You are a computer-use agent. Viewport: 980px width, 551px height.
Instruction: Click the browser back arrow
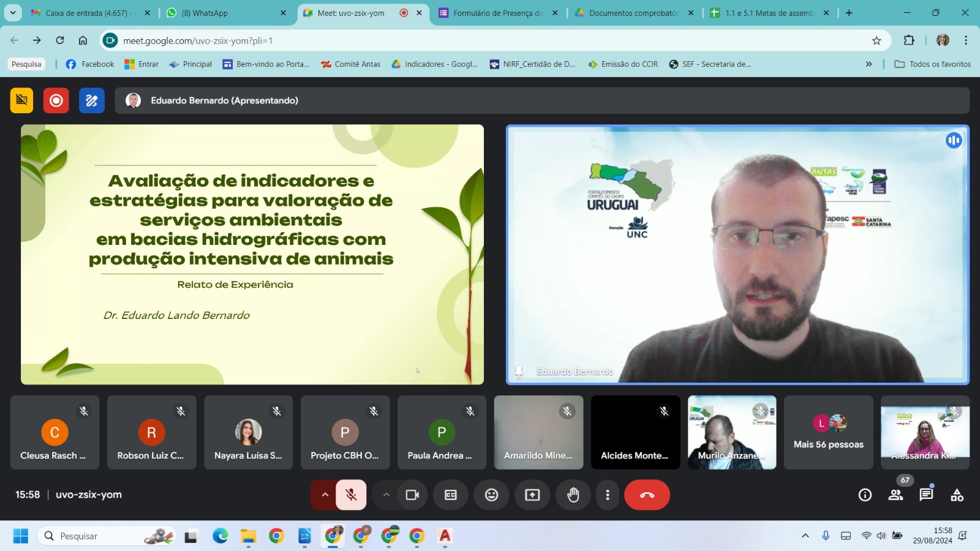pos(14,40)
